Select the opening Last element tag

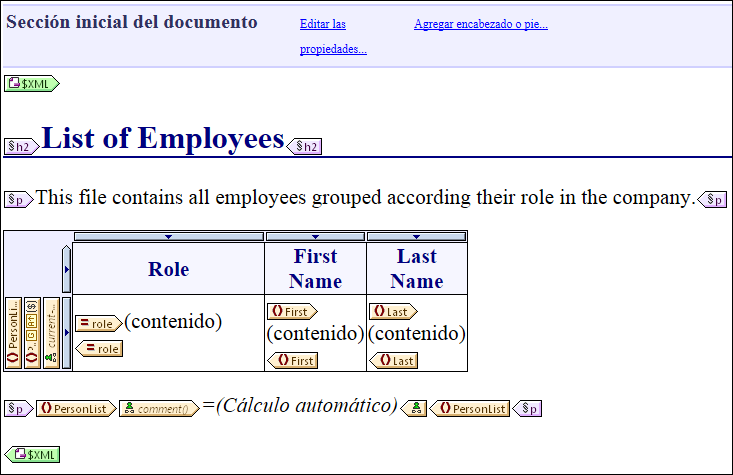click(393, 311)
